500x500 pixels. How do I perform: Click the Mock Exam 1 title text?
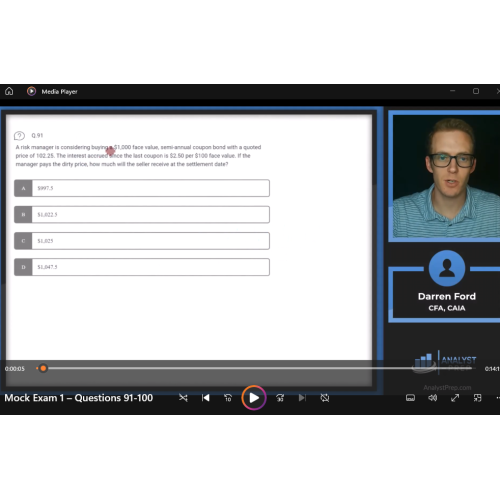79,398
